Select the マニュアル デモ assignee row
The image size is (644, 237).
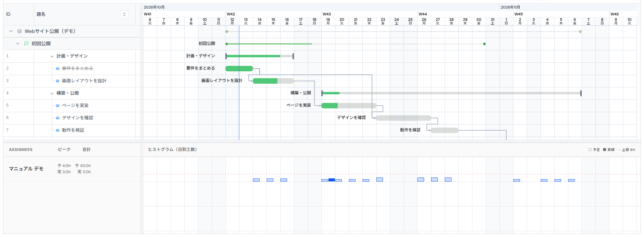[x=72, y=169]
